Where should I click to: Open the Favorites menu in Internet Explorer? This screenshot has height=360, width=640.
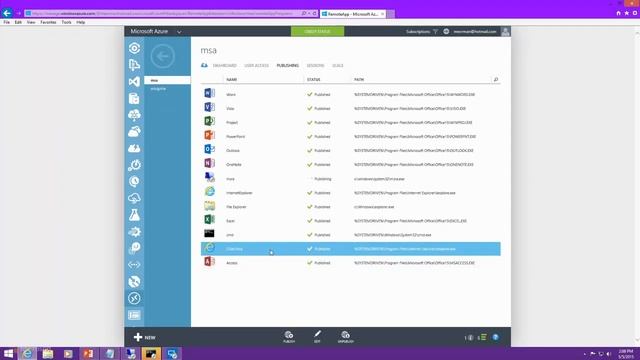[48, 22]
